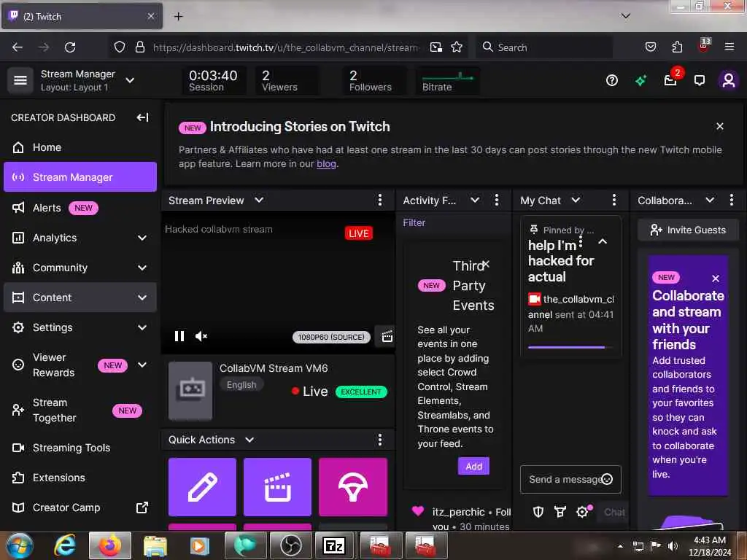The height and width of the screenshot is (560, 747).
Task: Mute or unmute the stream preview audio
Action: click(201, 336)
